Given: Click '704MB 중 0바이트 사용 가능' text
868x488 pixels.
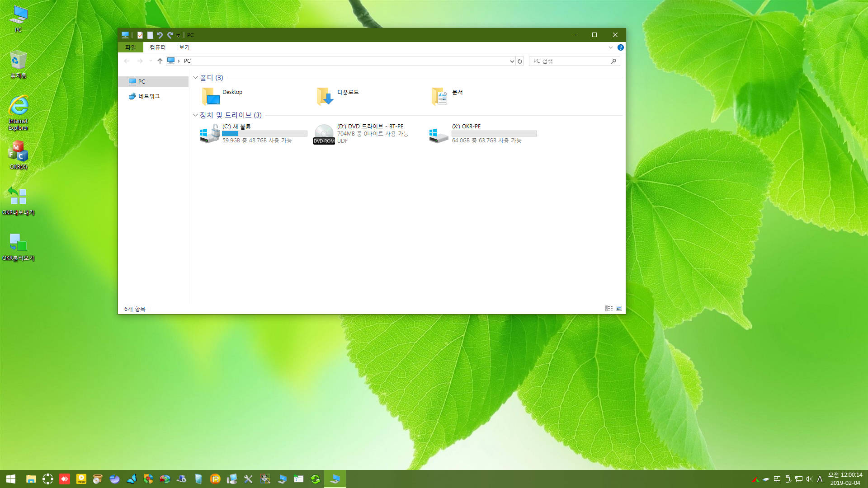Looking at the screenshot, I should (373, 134).
